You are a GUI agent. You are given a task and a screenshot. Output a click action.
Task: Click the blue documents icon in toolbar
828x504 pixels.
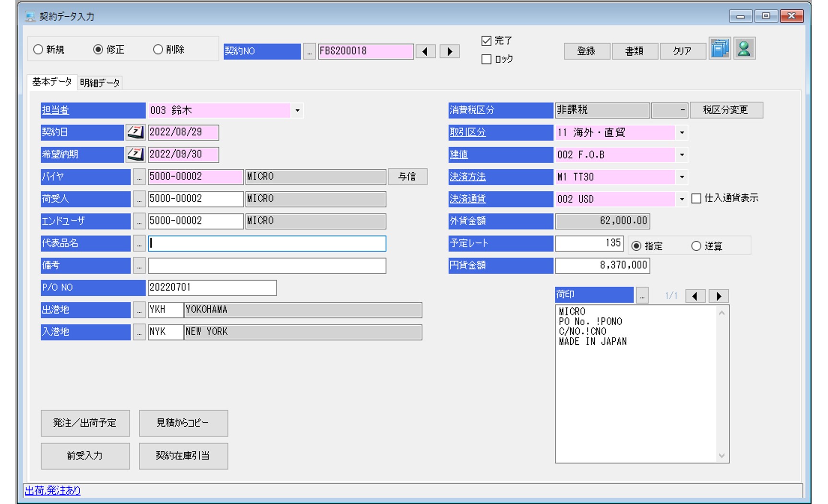click(x=720, y=49)
